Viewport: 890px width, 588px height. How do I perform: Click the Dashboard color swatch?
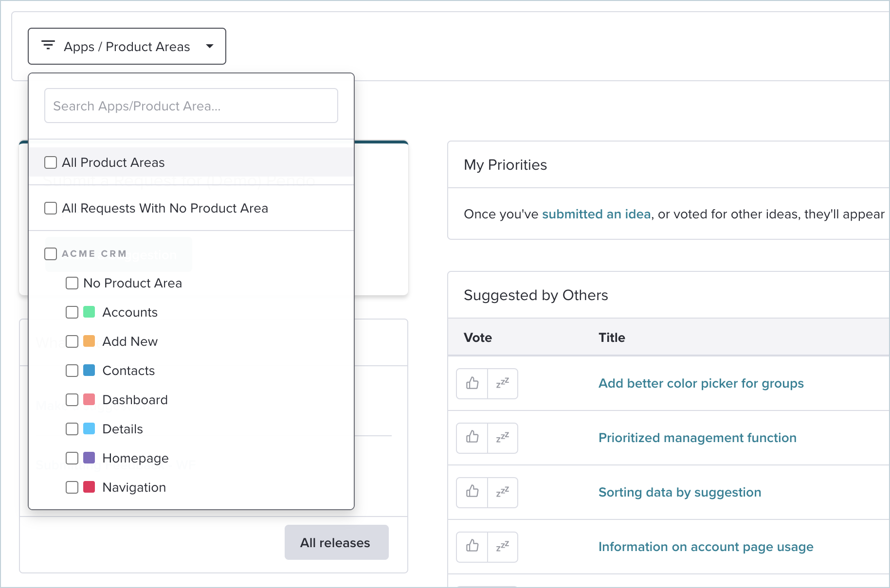(90, 399)
